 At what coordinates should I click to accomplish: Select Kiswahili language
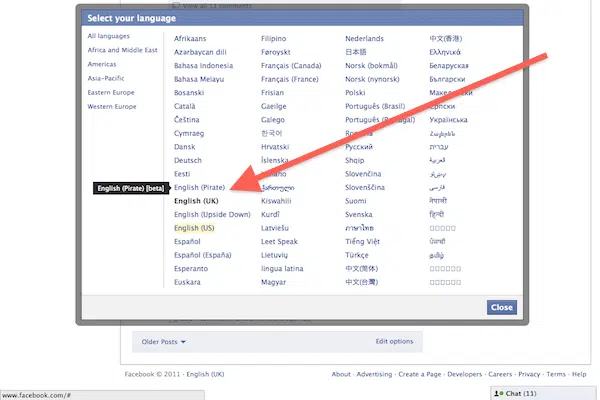[x=276, y=201]
